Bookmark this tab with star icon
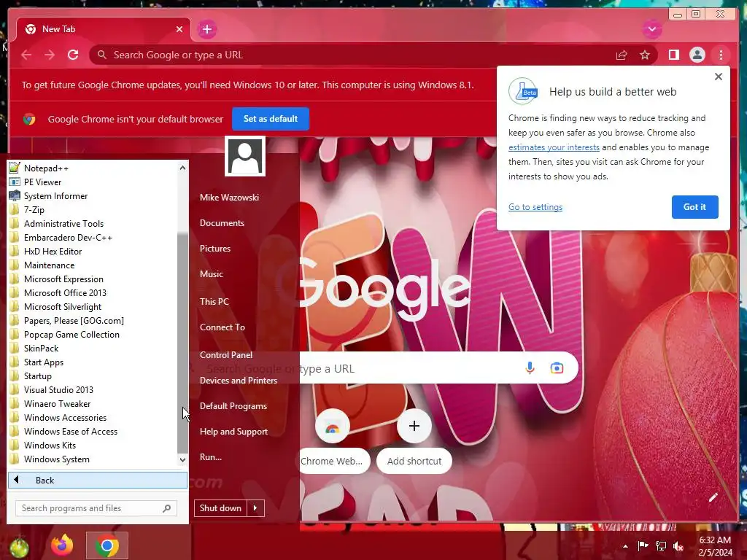The height and width of the screenshot is (560, 747). pos(645,55)
